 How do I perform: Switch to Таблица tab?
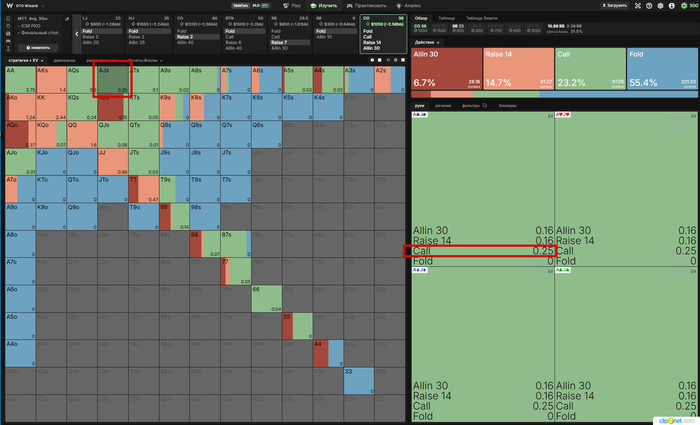(446, 18)
